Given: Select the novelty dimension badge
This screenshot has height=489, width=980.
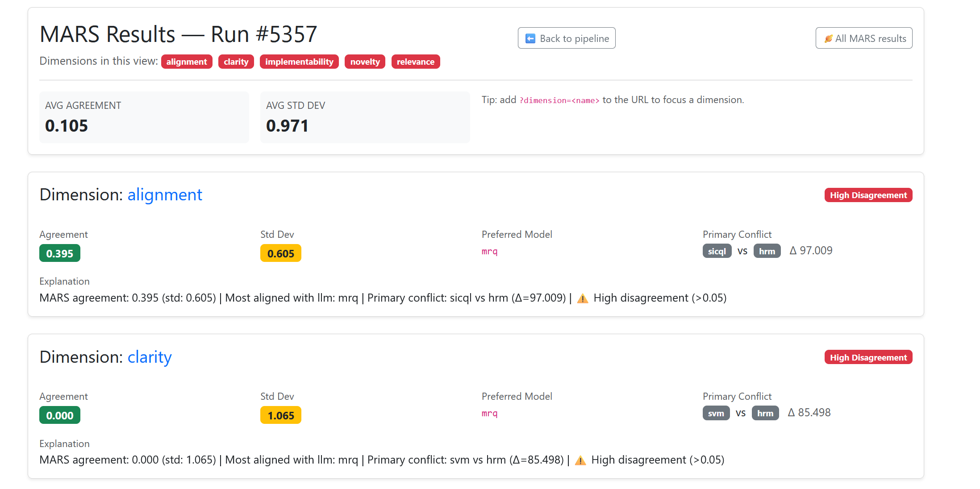Looking at the screenshot, I should pos(365,62).
